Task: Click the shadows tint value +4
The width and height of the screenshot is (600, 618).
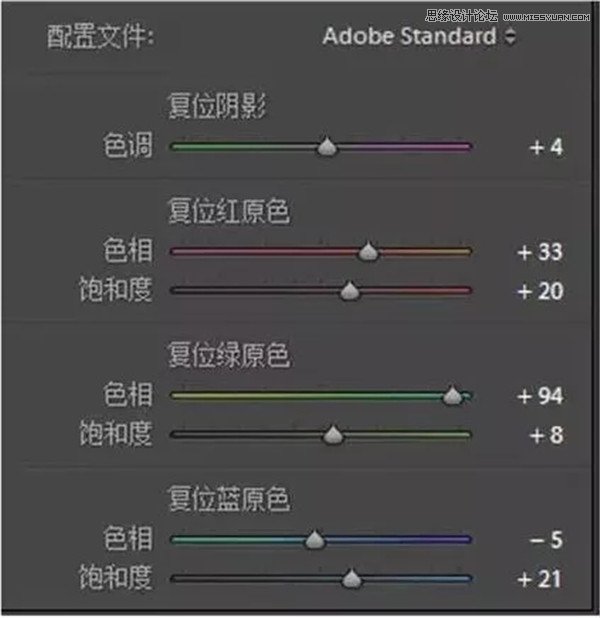Action: (x=546, y=148)
